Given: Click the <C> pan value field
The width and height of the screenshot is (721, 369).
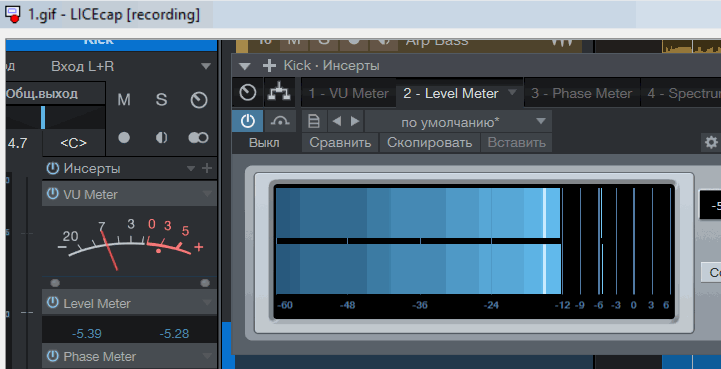Looking at the screenshot, I should click(74, 143).
